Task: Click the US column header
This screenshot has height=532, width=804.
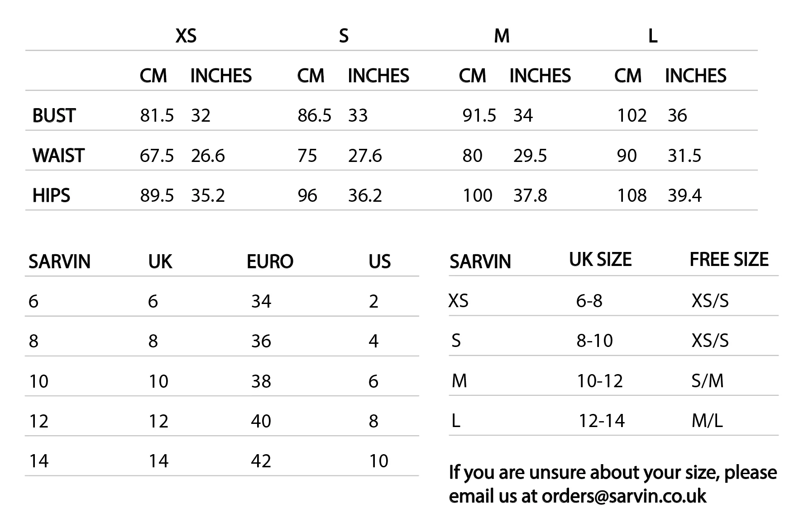Action: [379, 261]
